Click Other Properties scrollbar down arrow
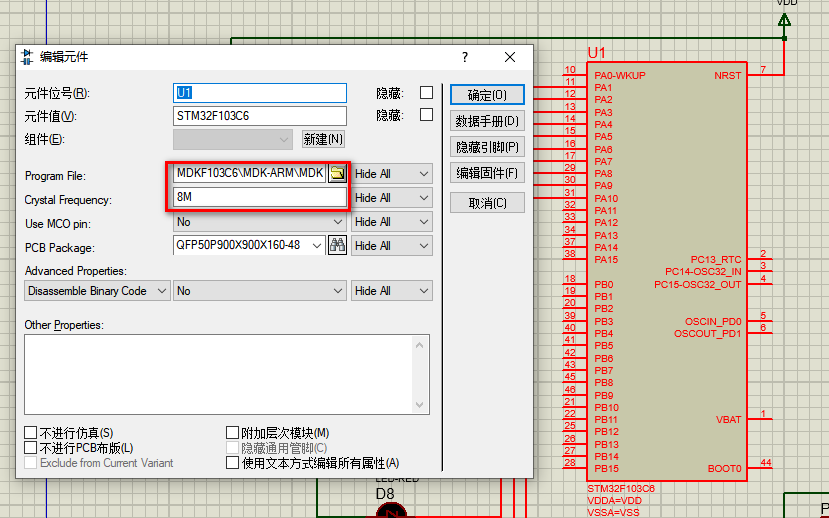This screenshot has height=518, width=829. pos(420,405)
